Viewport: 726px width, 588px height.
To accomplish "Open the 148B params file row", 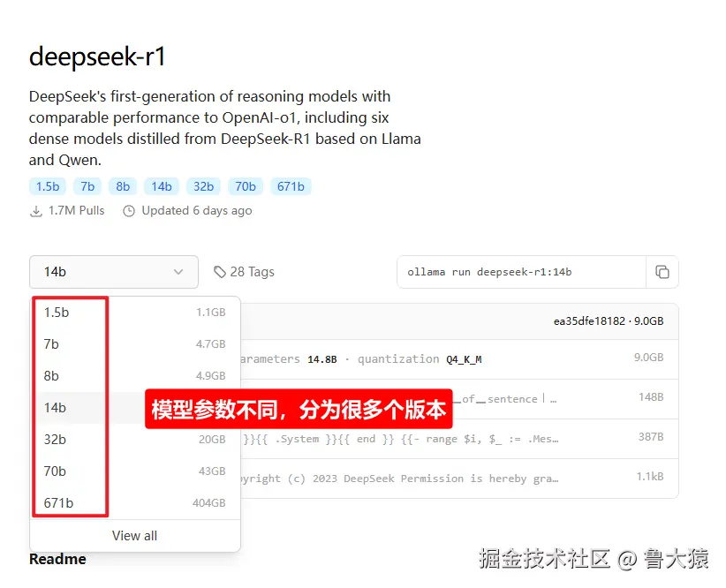I will coord(459,399).
